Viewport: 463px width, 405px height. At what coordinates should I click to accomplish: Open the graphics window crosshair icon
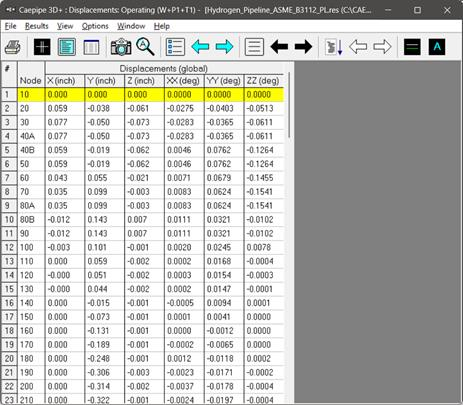click(42, 47)
